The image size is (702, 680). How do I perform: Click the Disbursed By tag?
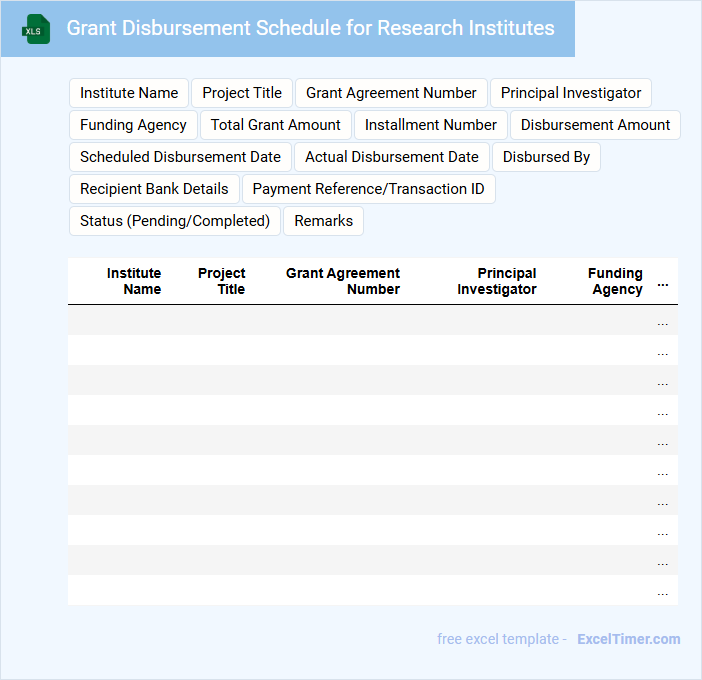pyautogui.click(x=546, y=157)
